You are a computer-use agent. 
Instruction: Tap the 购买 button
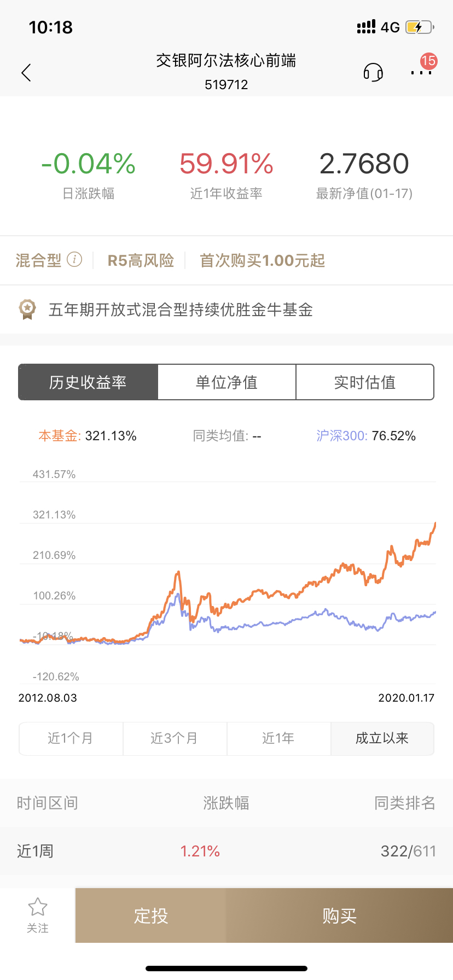(339, 915)
